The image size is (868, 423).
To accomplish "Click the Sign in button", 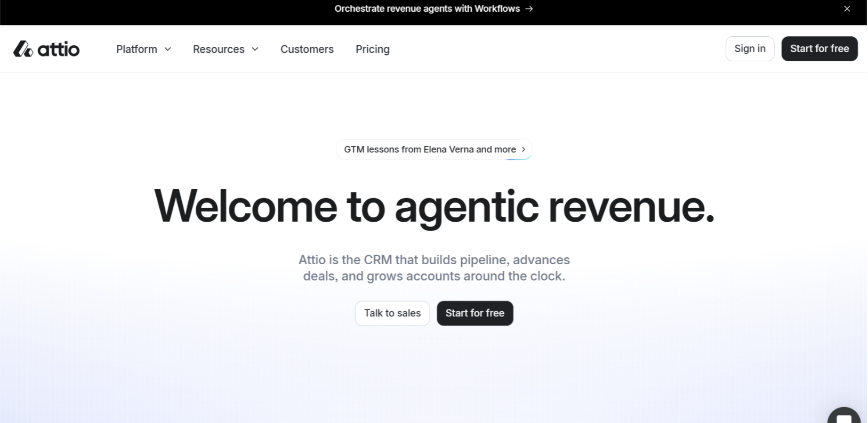I will click(x=750, y=48).
